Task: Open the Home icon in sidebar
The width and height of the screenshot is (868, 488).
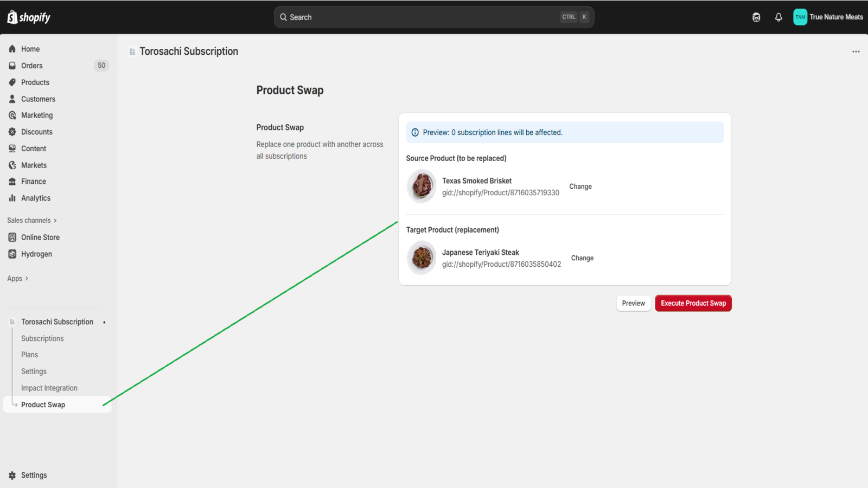Action: coord(12,49)
